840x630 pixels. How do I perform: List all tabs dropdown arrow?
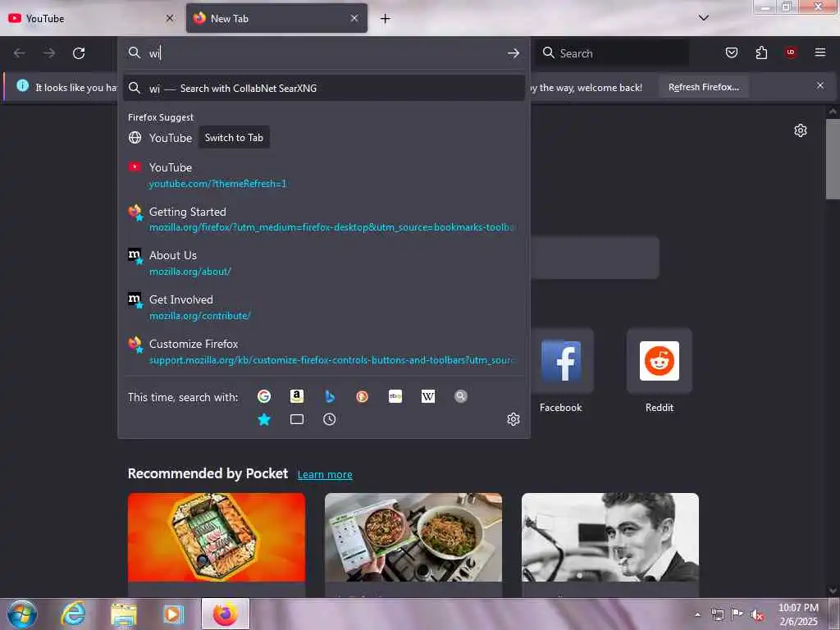(x=704, y=18)
